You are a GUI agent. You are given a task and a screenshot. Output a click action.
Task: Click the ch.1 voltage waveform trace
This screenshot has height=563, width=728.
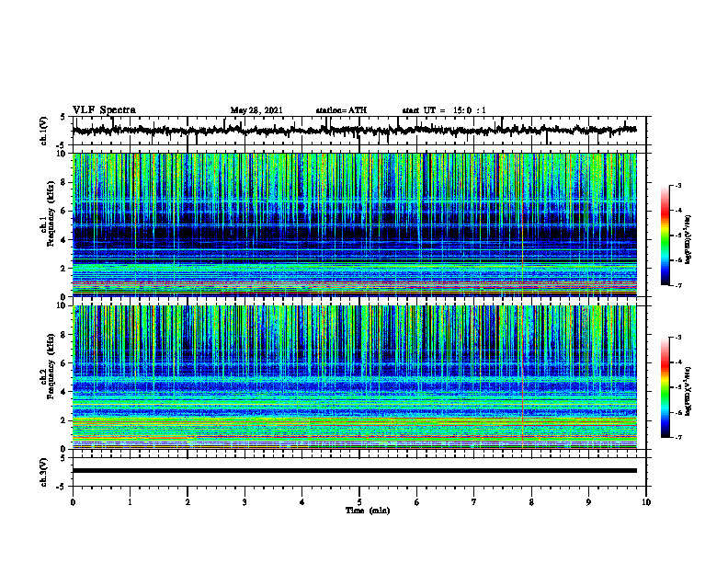coord(354,131)
